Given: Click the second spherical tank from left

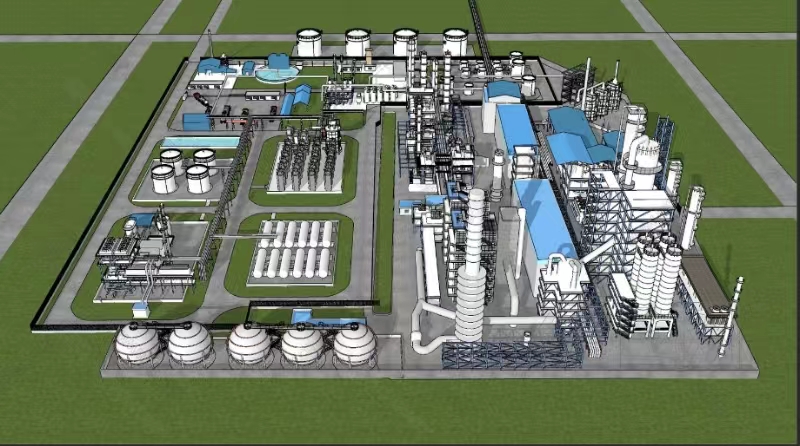Looking at the screenshot, I should [190, 344].
